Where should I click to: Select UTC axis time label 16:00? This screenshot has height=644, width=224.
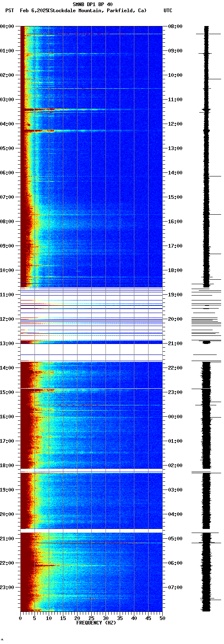pos(175,222)
